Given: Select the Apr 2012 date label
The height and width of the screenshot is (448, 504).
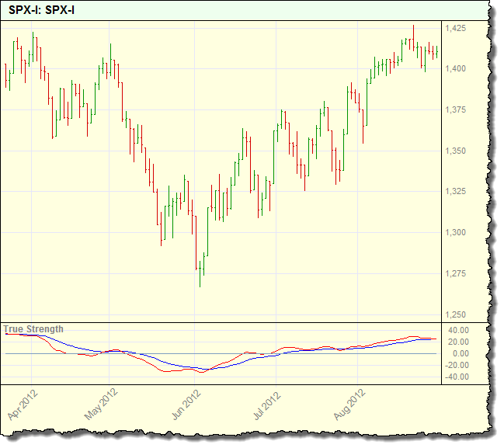Looking at the screenshot, I should click(22, 405).
